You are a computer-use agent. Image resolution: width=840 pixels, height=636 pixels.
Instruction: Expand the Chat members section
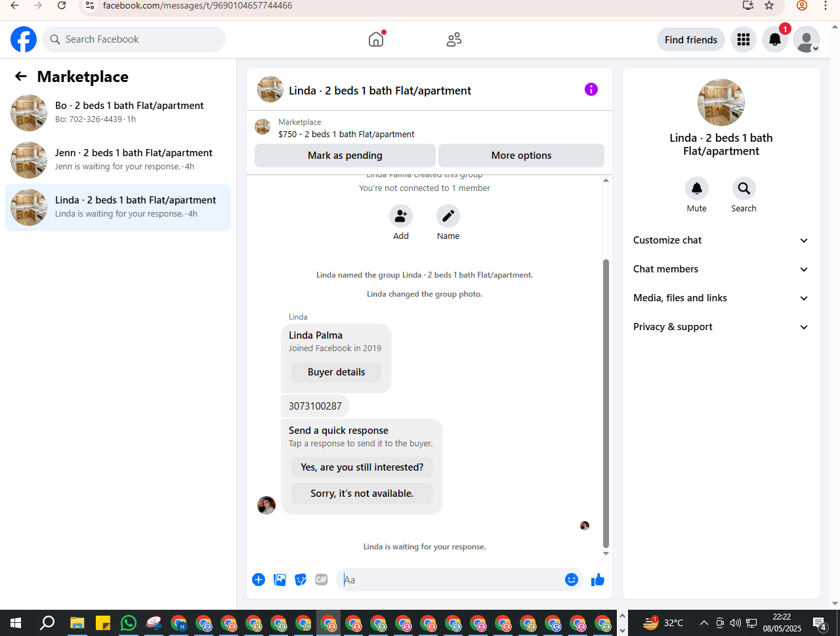(721, 269)
